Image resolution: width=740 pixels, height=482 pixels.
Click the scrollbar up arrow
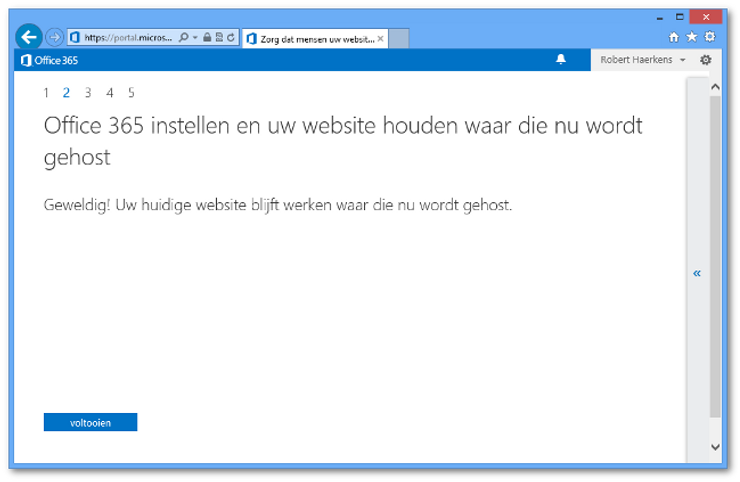tap(715, 87)
